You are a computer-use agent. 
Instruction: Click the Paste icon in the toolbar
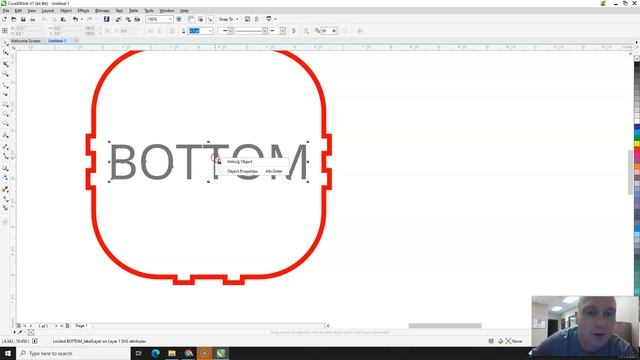click(x=63, y=19)
